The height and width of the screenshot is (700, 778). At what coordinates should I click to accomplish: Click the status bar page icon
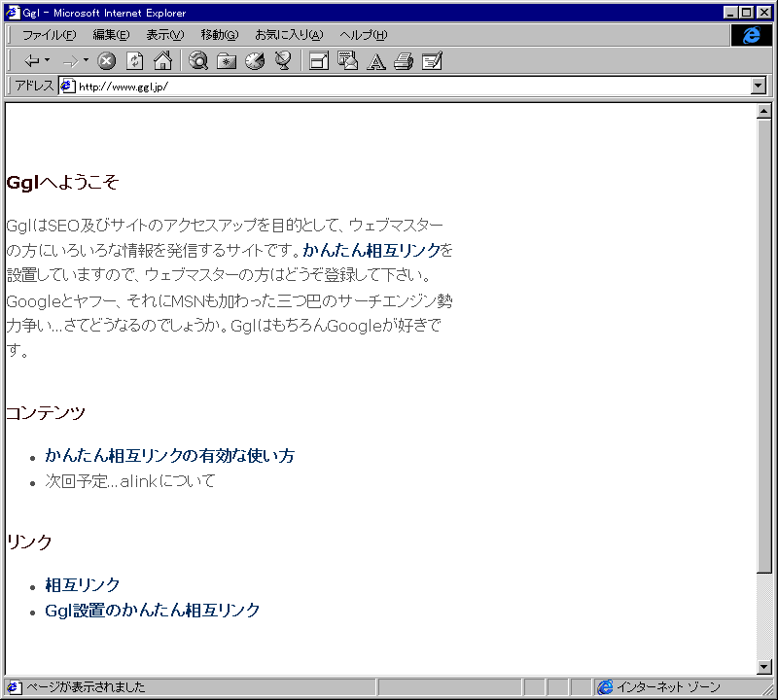point(14,687)
